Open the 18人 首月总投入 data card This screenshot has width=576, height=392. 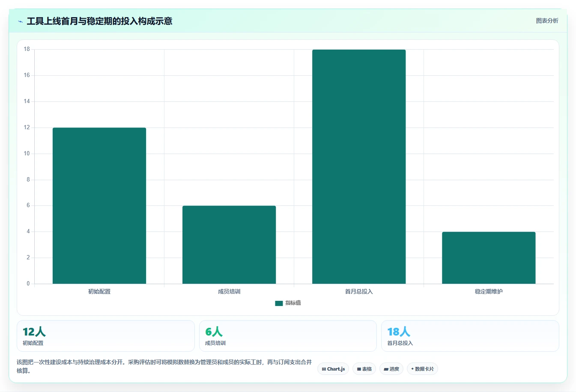(x=470, y=336)
